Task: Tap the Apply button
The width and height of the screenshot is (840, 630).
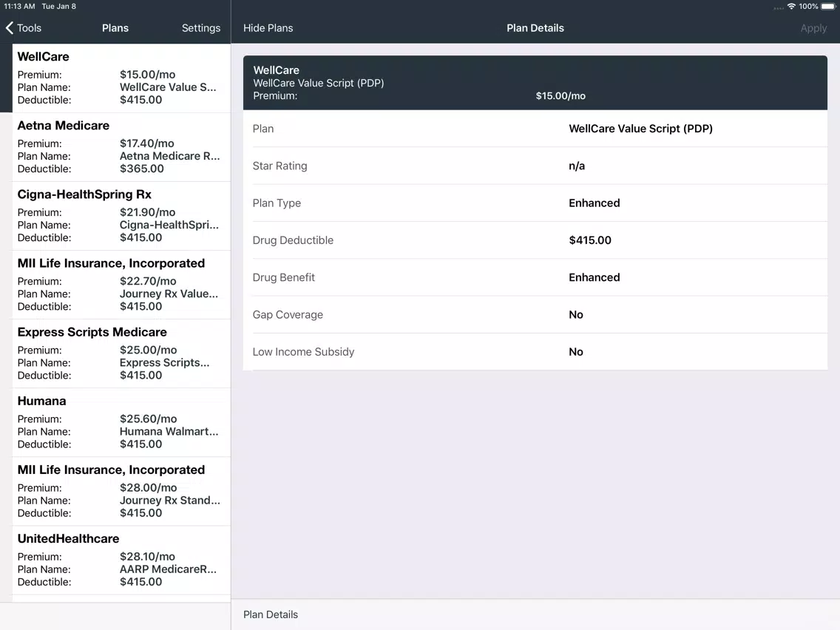Action: pos(813,28)
